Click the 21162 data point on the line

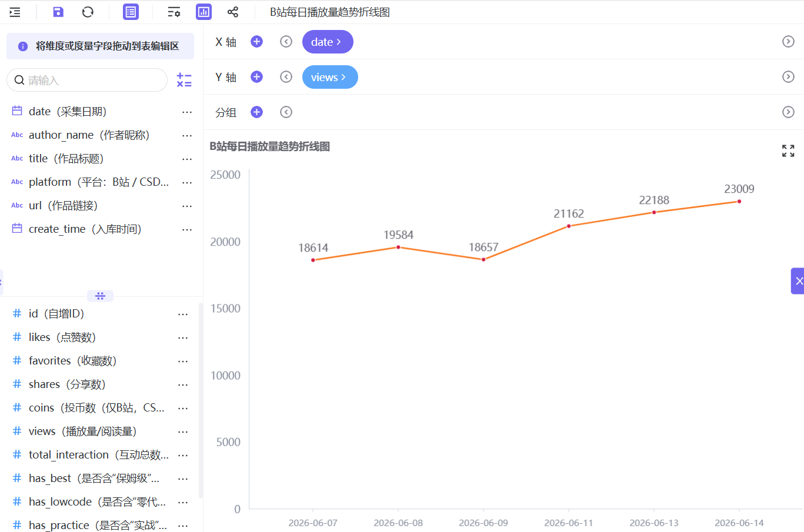click(x=569, y=226)
